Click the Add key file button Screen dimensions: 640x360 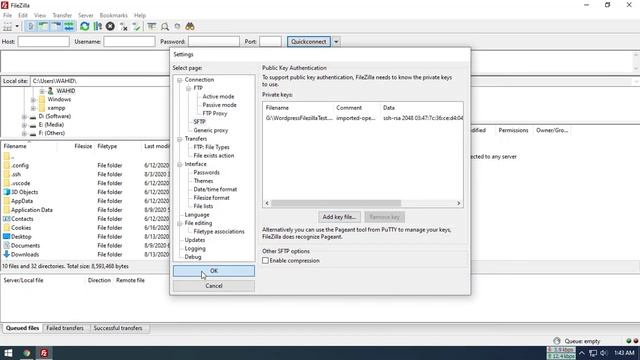(339, 217)
